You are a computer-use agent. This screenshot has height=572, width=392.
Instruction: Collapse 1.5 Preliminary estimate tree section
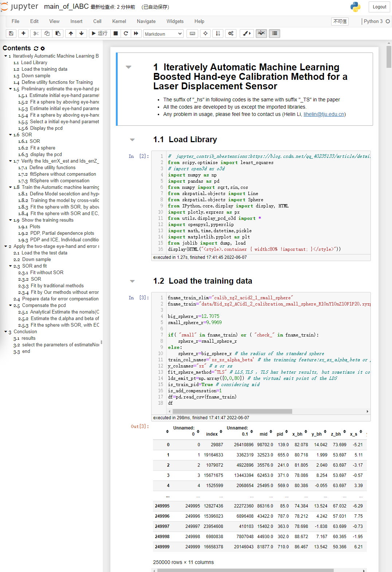(10, 89)
